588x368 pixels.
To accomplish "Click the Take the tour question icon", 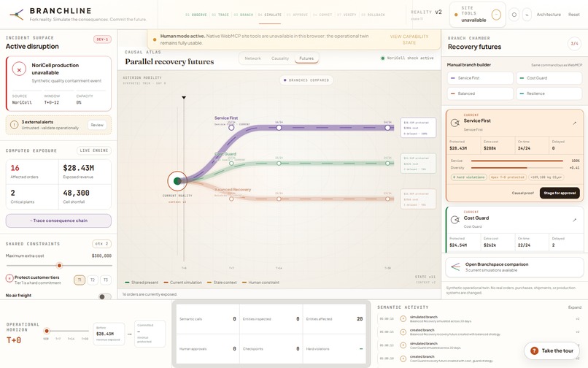I will pos(534,350).
